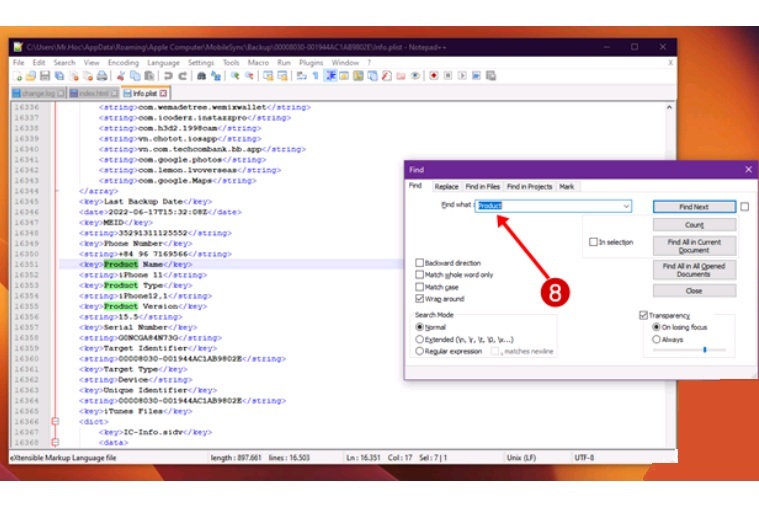
Task: Enable the Match case checkbox
Action: [420, 287]
